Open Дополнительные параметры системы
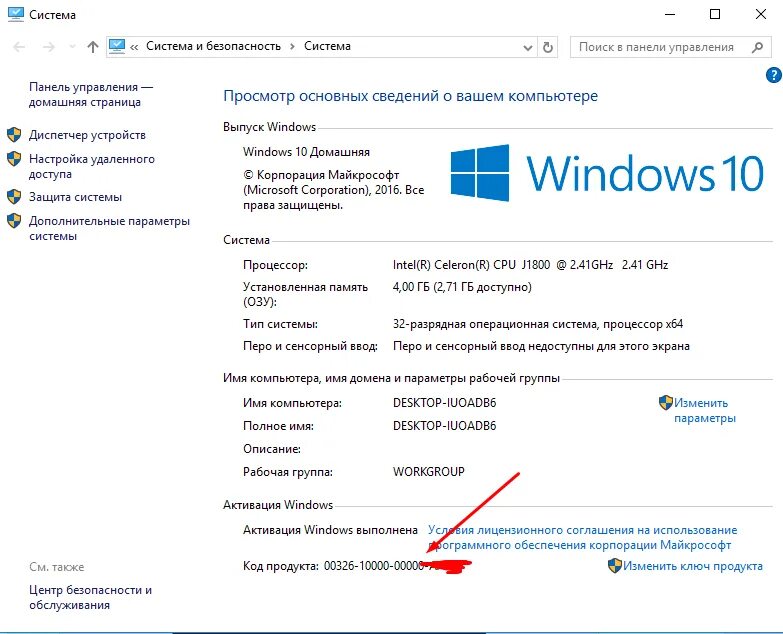The image size is (783, 634). (109, 228)
